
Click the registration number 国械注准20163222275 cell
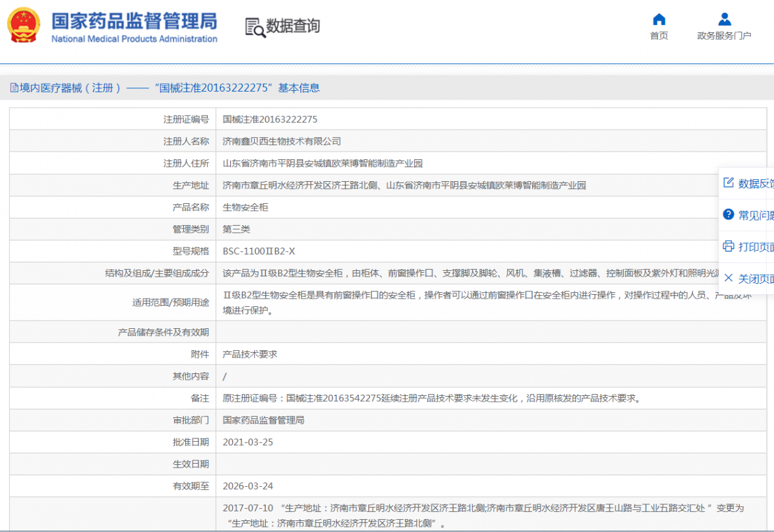click(x=270, y=119)
